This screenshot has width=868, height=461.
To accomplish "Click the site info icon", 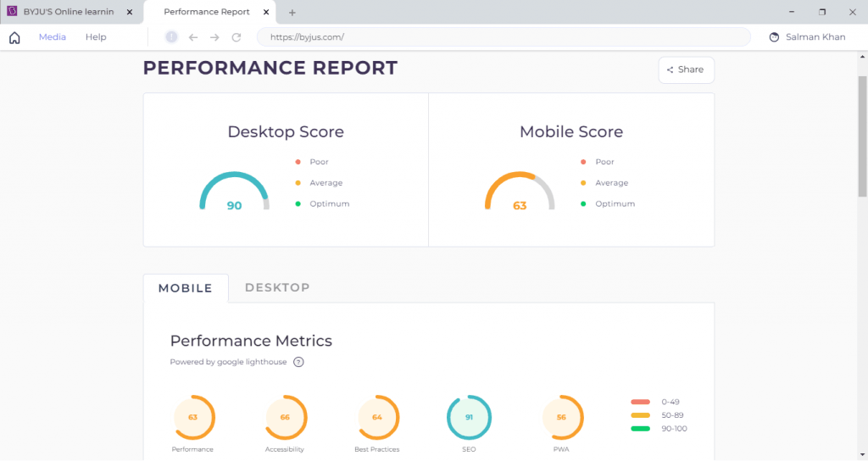I will [171, 37].
